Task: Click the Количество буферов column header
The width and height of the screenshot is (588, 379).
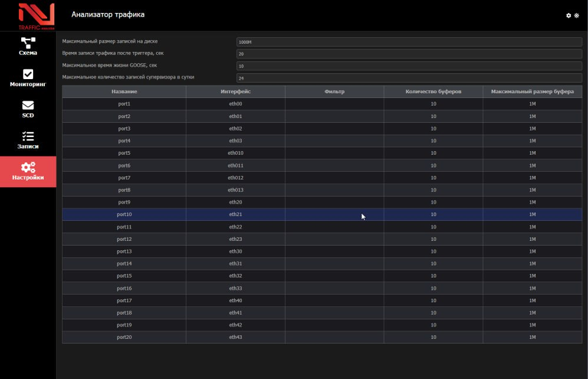Action: (433, 92)
